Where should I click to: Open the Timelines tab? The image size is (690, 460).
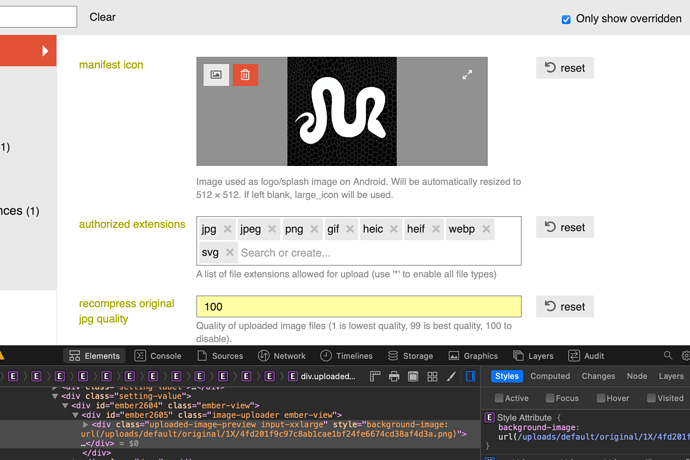coord(346,356)
